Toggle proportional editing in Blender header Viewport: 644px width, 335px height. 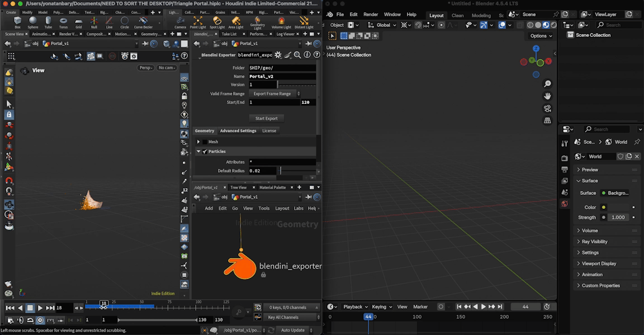pyautogui.click(x=441, y=25)
